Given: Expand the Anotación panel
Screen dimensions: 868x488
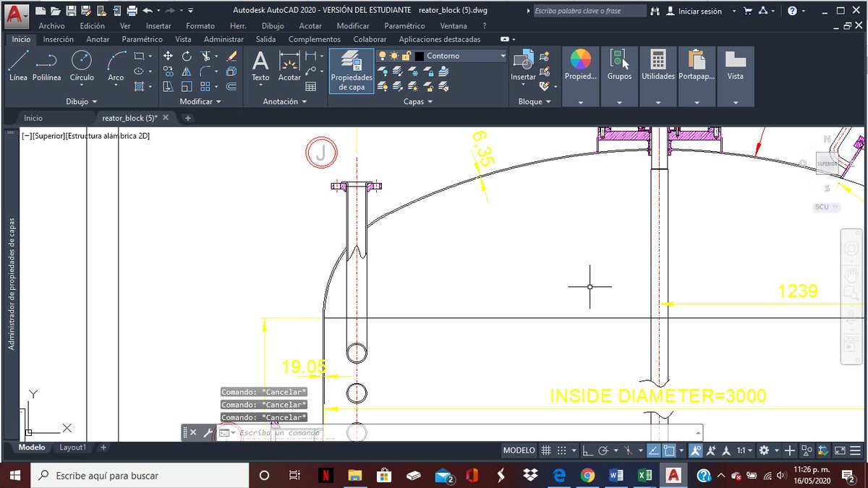Looking at the screenshot, I should [x=284, y=102].
